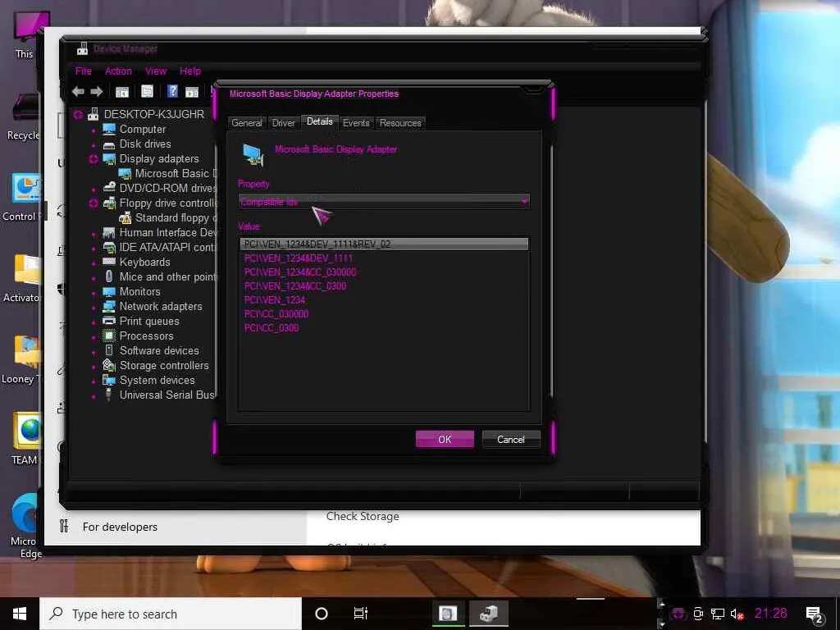
Task: Open Settings window taskbar button
Action: coord(449,614)
